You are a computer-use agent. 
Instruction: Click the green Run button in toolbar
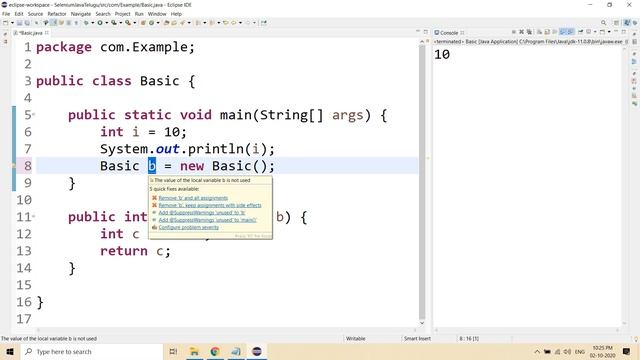(x=100, y=23)
